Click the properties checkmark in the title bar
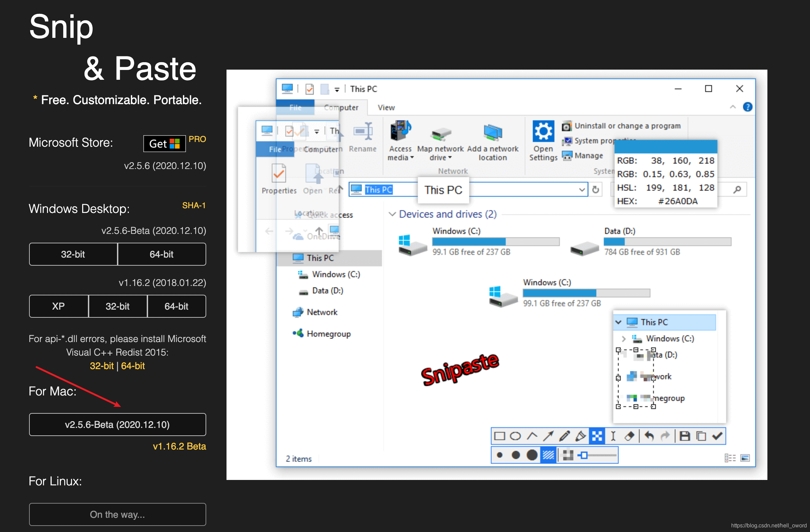The width and height of the screenshot is (810, 532). click(309, 89)
